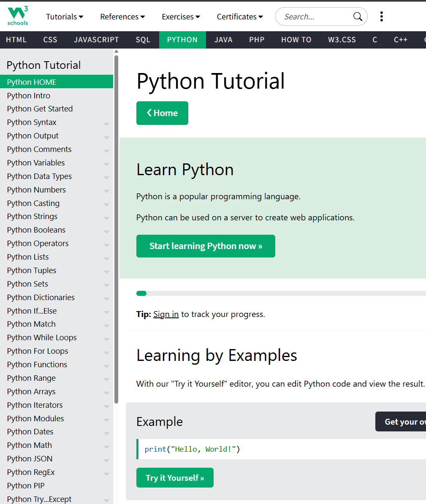Open Python RegEx in the sidebar
The image size is (426, 504).
tap(57, 472)
